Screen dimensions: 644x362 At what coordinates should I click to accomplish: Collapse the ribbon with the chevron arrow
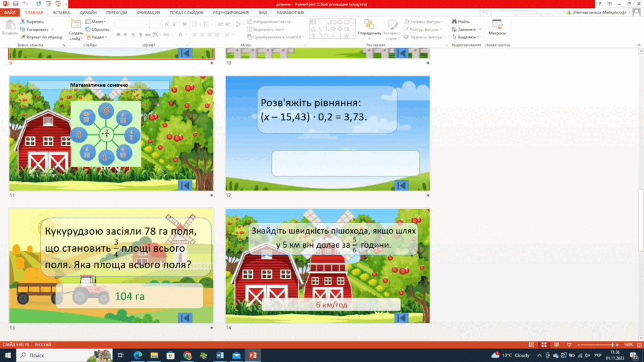(x=639, y=44)
